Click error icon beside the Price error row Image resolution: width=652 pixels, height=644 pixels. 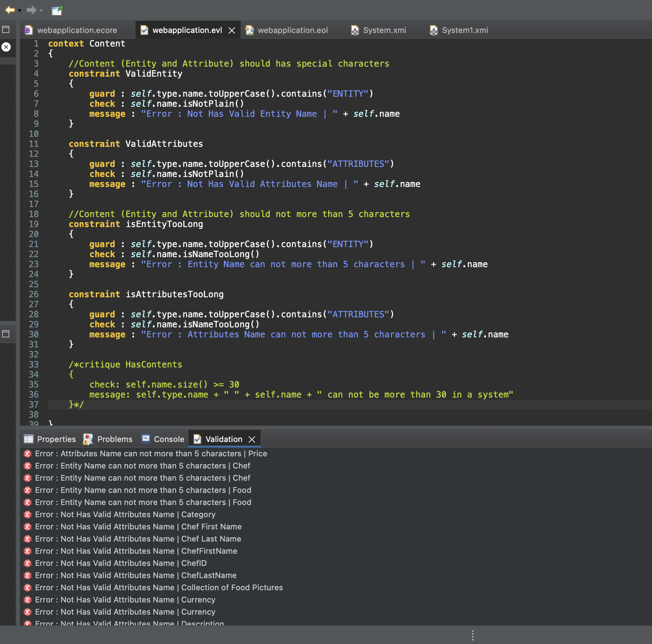click(28, 454)
